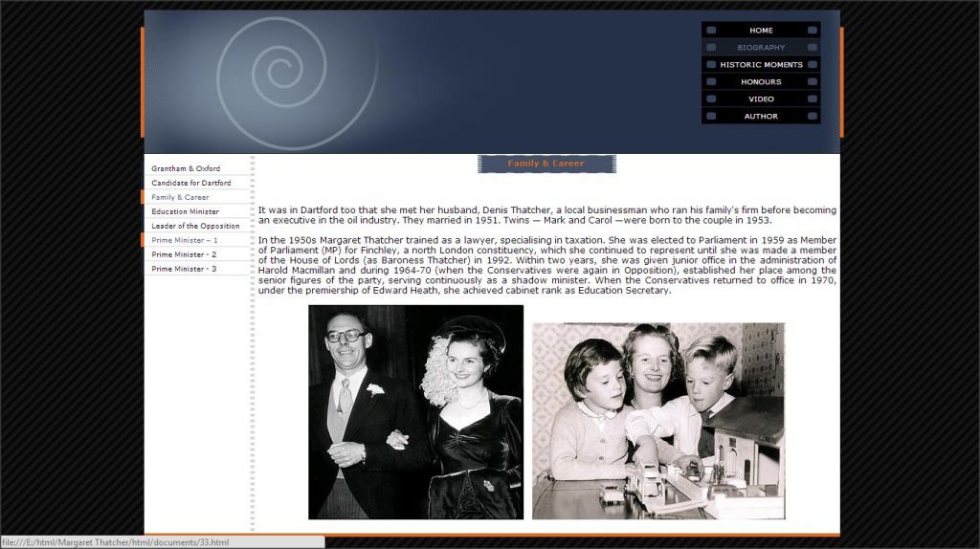Click the photo with the twins playing

(x=658, y=421)
